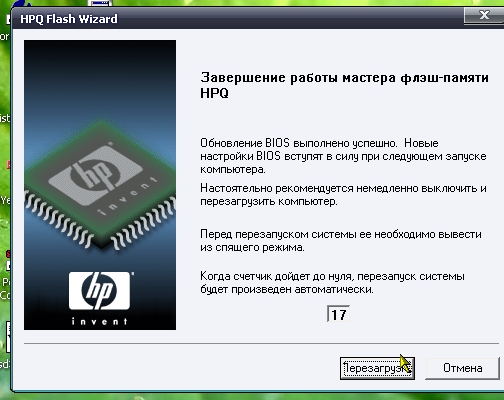
Task: Select the countdown counter showing 17
Action: 338,314
